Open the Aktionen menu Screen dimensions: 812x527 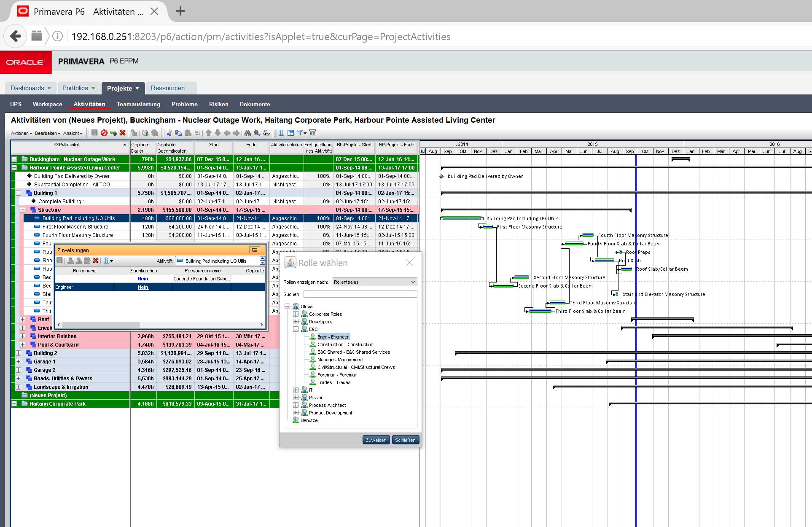[x=22, y=133]
